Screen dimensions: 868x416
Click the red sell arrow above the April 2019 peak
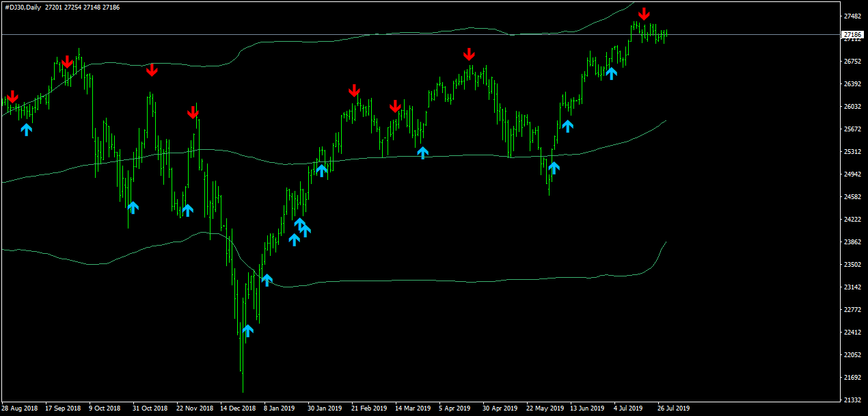pyautogui.click(x=469, y=54)
